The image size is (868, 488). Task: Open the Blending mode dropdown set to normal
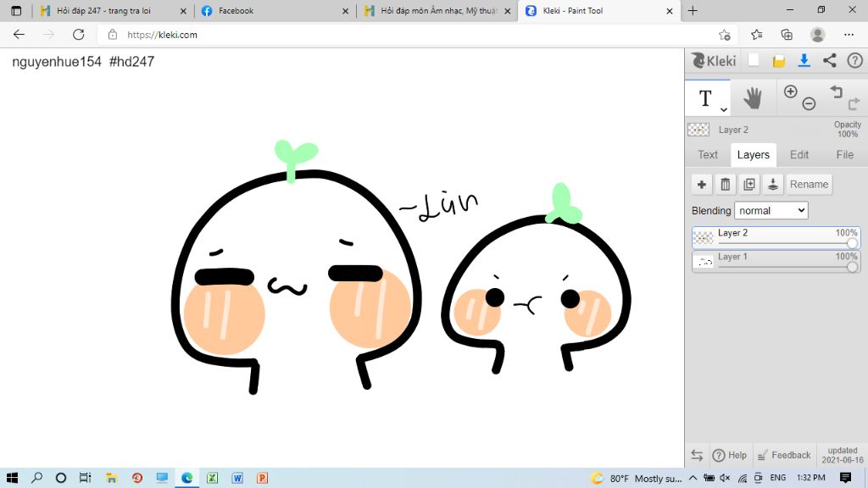(x=771, y=210)
